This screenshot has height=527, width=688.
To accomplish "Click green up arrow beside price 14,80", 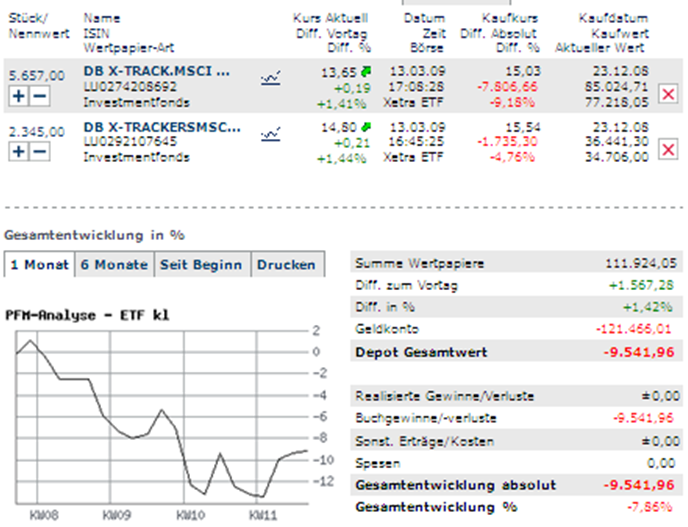I will point(367,127).
